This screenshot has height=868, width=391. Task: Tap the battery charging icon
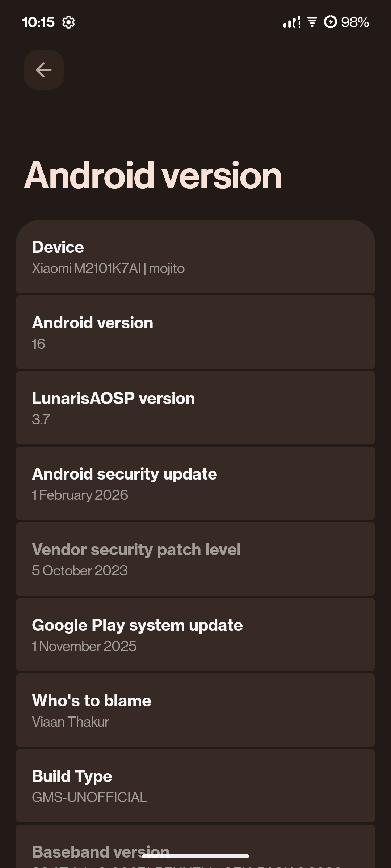330,22
